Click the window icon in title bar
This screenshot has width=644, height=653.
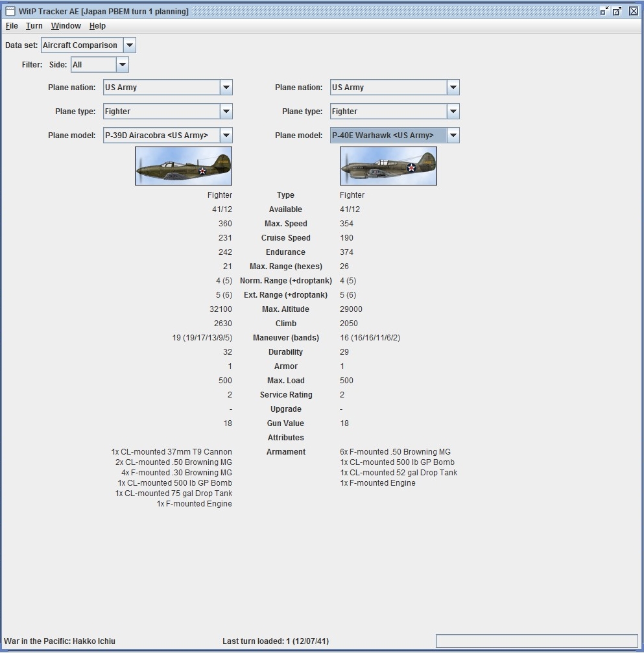click(x=10, y=11)
